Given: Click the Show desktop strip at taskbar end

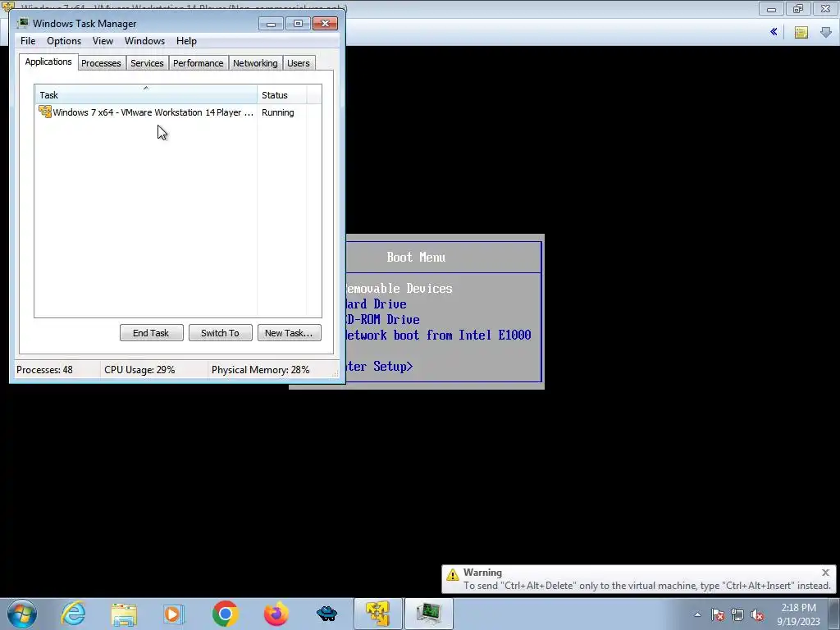Looking at the screenshot, I should [834, 614].
